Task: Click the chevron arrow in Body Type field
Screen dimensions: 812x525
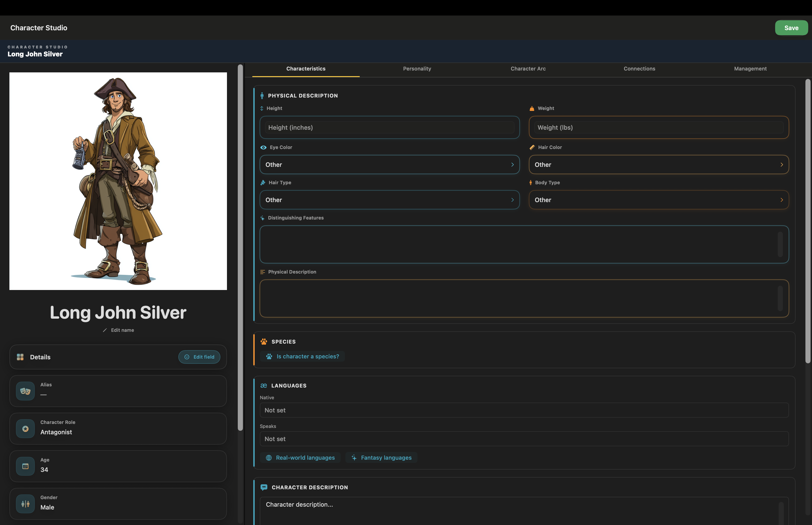Action: tap(782, 200)
